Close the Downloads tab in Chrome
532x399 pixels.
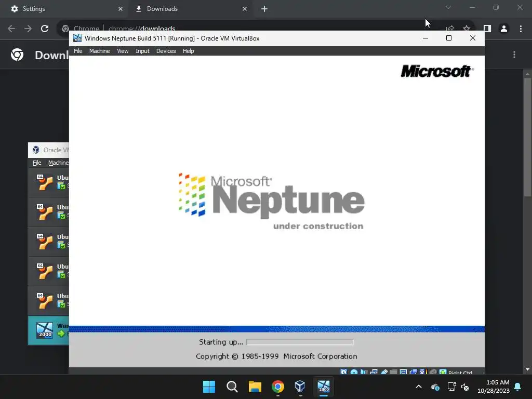click(x=245, y=9)
